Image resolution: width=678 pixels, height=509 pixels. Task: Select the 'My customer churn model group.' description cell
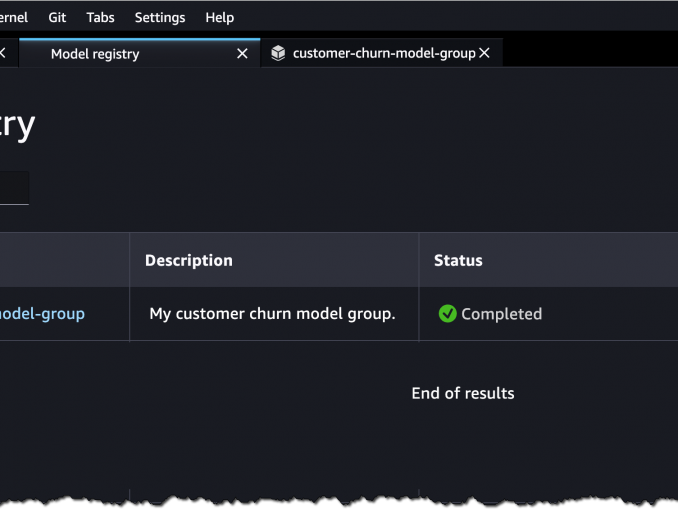point(272,314)
